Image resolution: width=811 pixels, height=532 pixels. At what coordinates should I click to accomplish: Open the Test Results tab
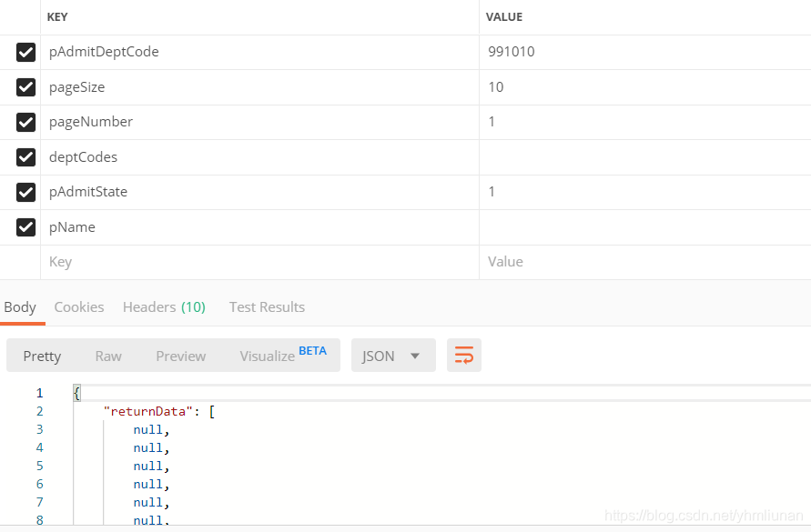267,307
